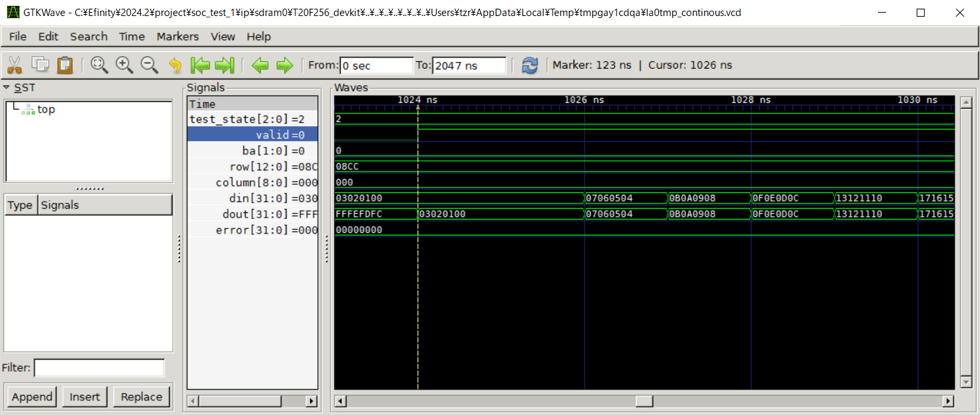Click the Signals column header in SST
The image size is (980, 415).
(105, 205)
